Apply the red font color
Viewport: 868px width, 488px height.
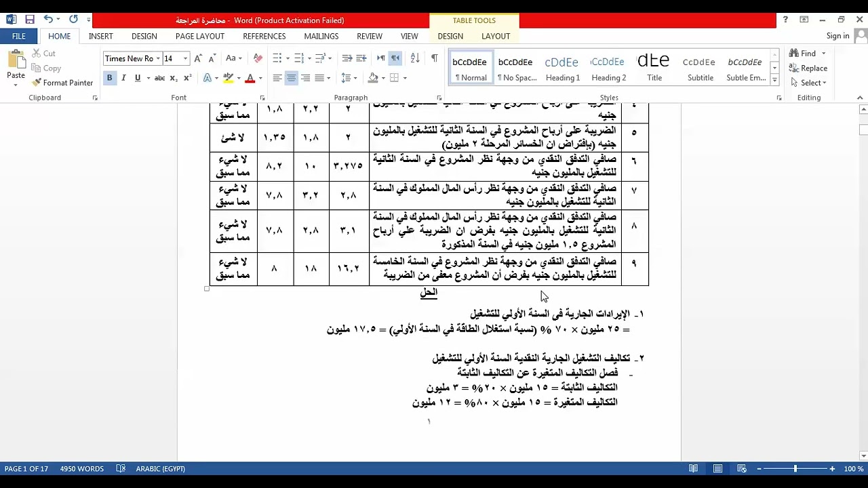point(250,78)
